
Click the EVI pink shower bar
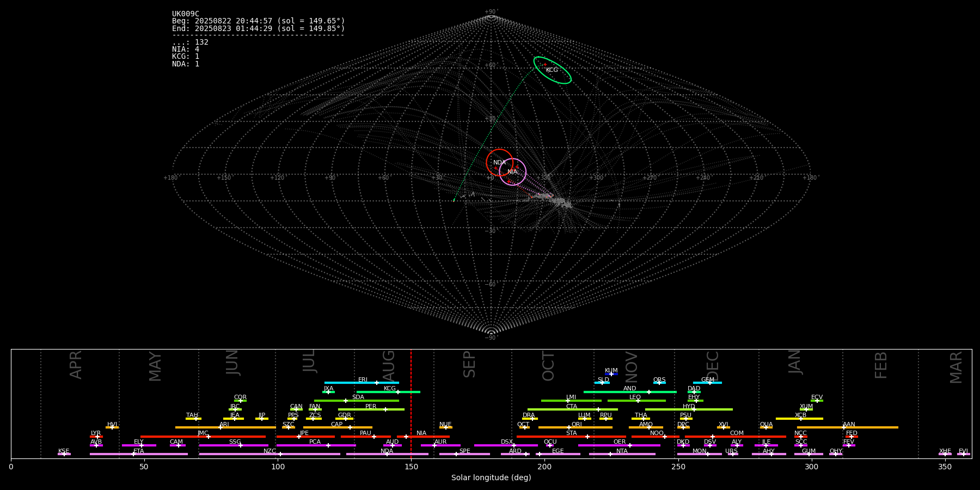click(964, 454)
